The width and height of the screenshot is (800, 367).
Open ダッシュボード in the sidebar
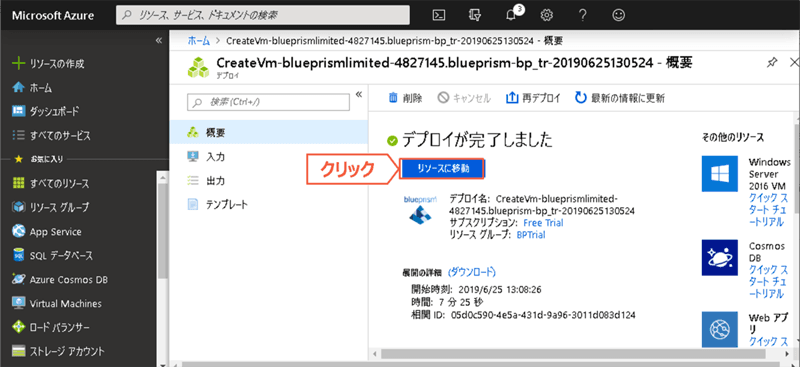click(x=45, y=111)
